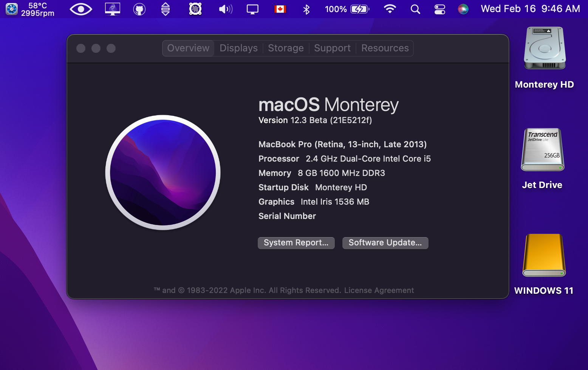This screenshot has width=588, height=370.
Task: Open the Wi-Fi menu
Action: (390, 9)
